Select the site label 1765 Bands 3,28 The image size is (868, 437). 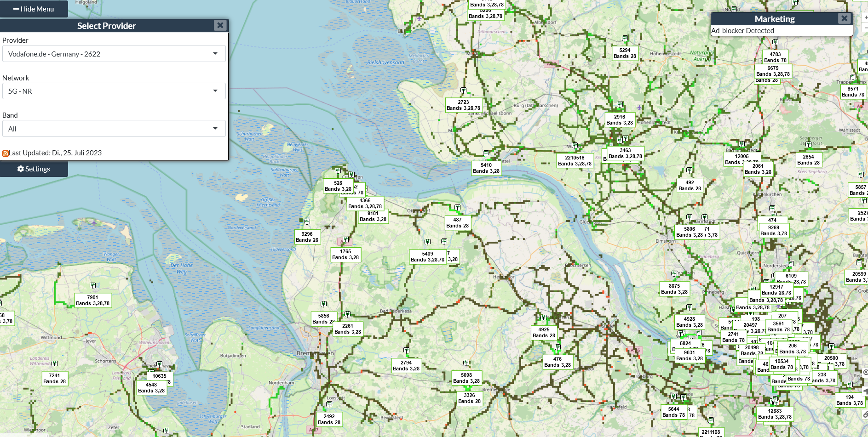coord(345,255)
